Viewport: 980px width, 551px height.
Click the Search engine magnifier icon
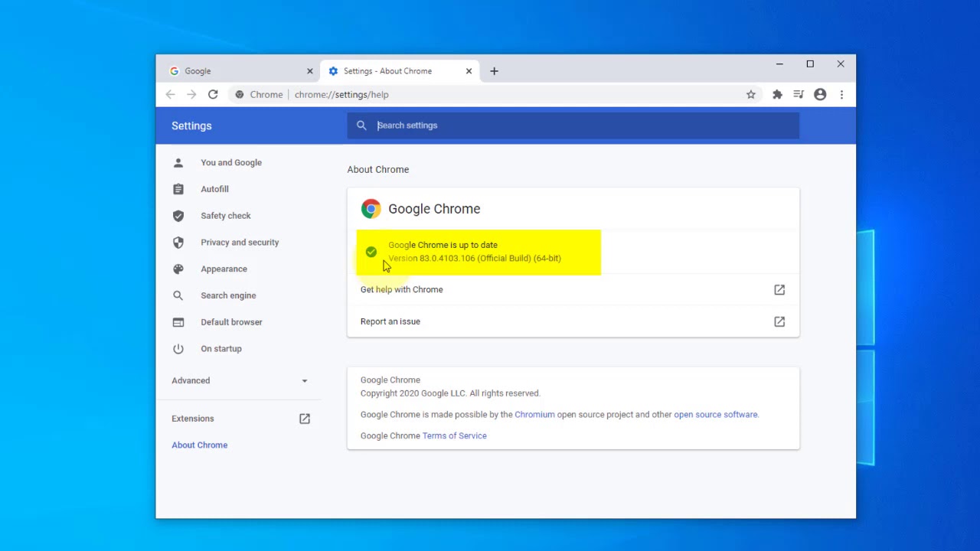pyautogui.click(x=178, y=295)
